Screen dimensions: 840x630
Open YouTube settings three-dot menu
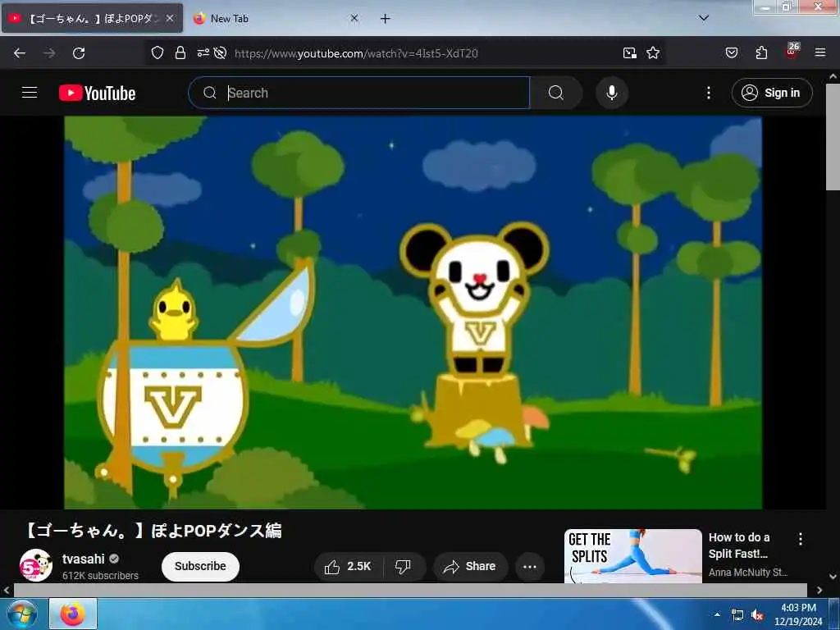coord(708,93)
